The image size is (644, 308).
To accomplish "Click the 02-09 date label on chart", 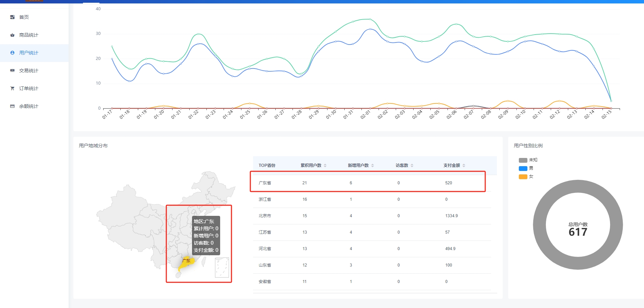I will point(503,114).
